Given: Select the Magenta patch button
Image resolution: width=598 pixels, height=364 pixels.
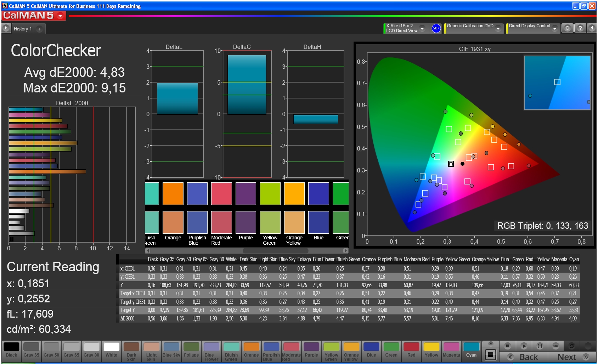Looking at the screenshot, I should point(451,351).
